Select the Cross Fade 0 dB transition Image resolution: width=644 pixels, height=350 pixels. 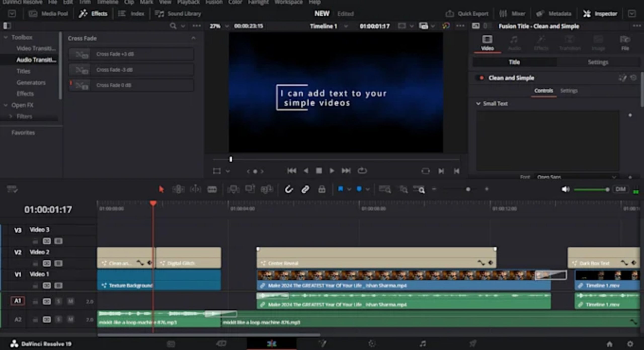(x=131, y=85)
